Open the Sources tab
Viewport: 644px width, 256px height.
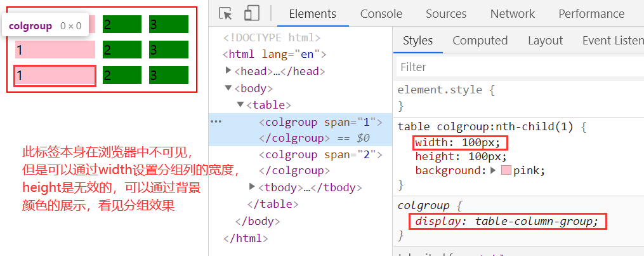446,14
